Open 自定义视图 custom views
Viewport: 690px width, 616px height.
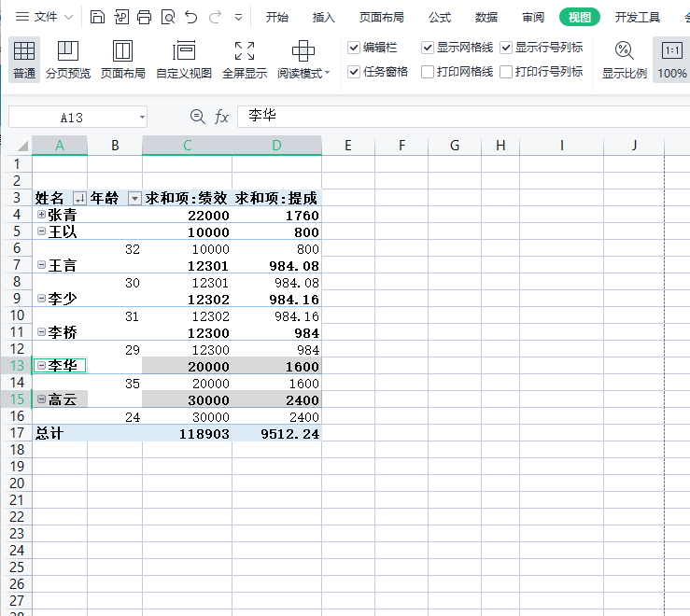tap(184, 60)
